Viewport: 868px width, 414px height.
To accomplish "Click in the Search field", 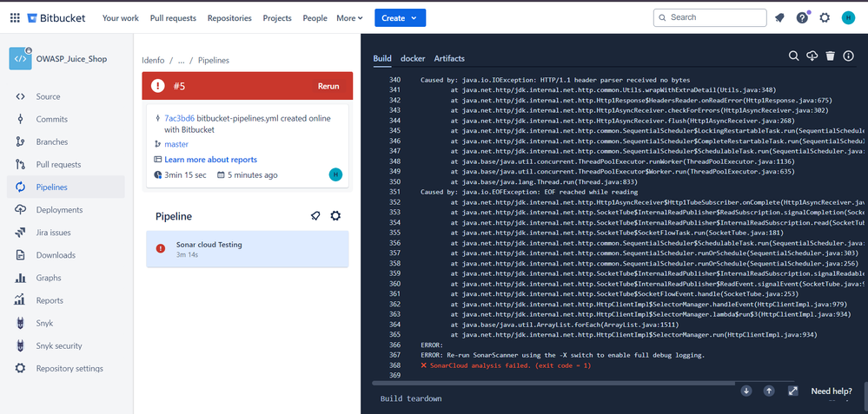I will (x=710, y=17).
